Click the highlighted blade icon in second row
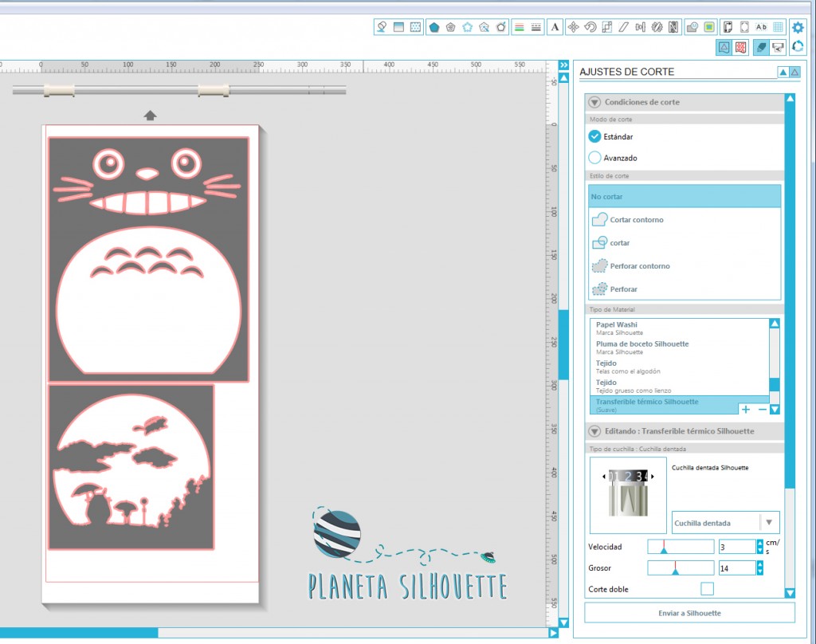 pyautogui.click(x=761, y=48)
